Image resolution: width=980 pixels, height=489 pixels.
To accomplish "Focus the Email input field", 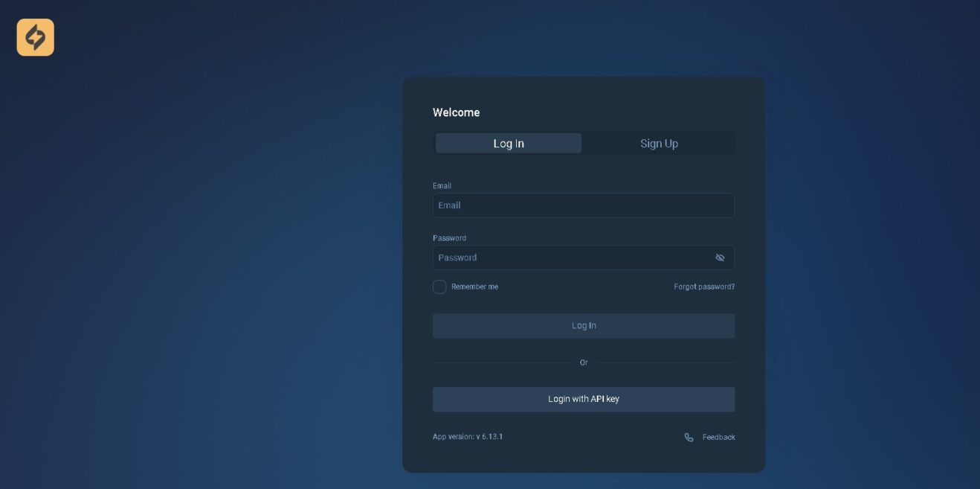I will (x=583, y=205).
